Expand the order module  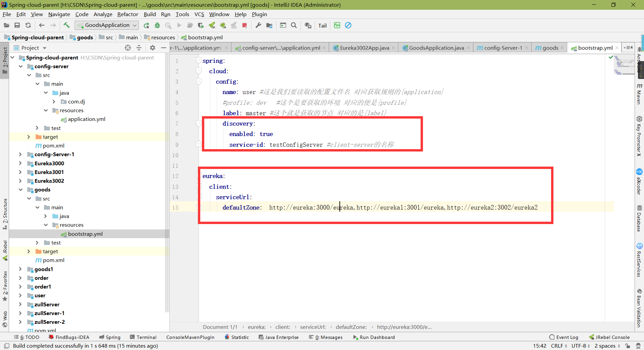pos(20,278)
